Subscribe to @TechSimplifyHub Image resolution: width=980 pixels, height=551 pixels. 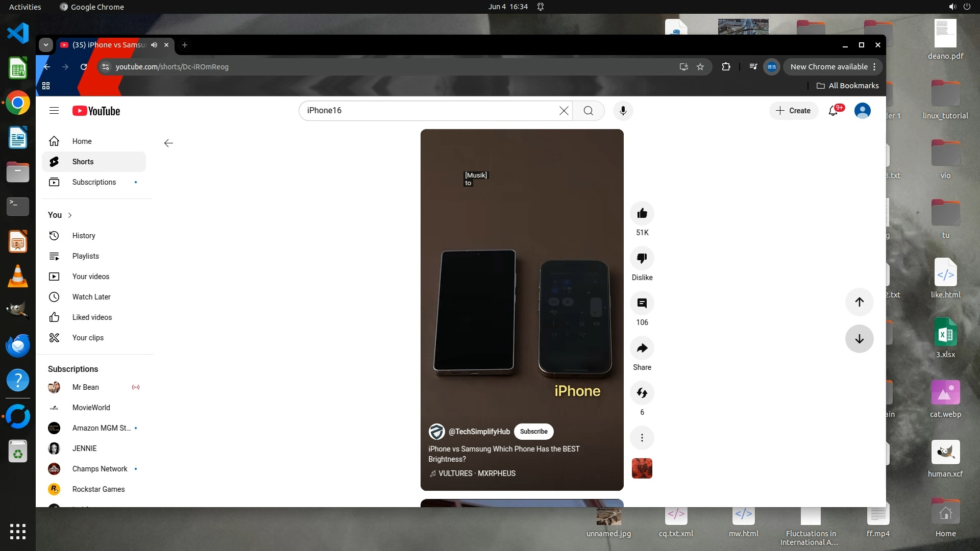coord(533,432)
